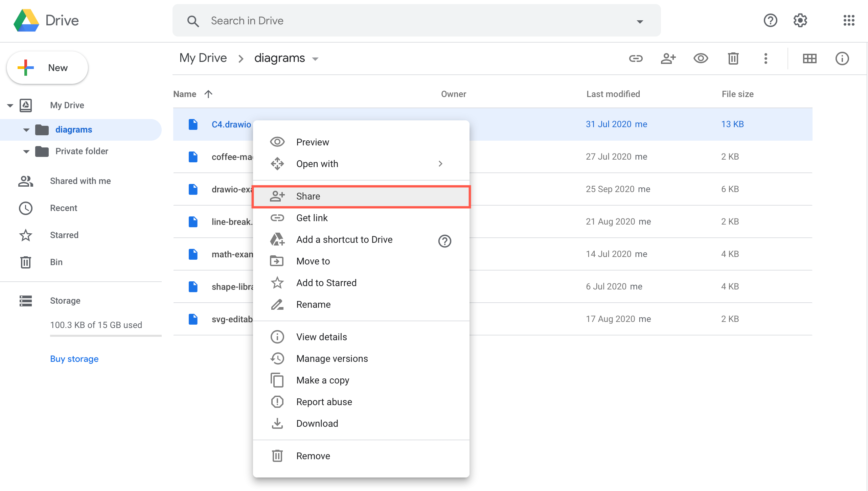Screen dimensions: 868x491
Task: Click inside the Search in Drive field
Action: coord(372,21)
